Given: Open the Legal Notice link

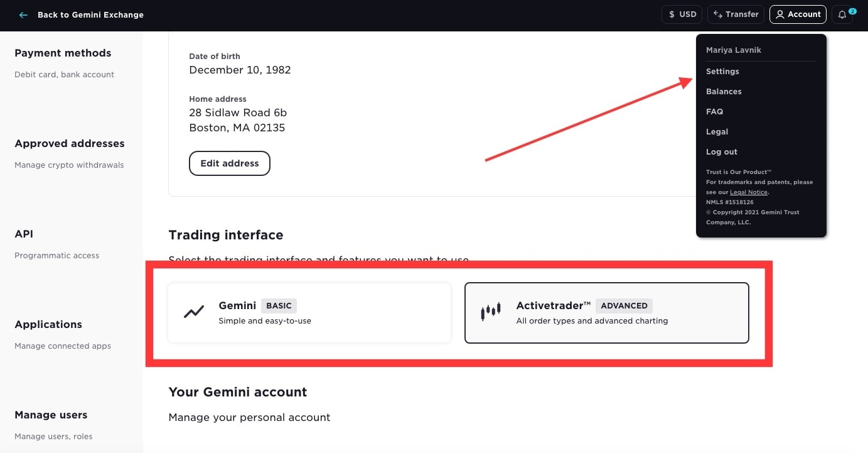Looking at the screenshot, I should click(x=748, y=192).
